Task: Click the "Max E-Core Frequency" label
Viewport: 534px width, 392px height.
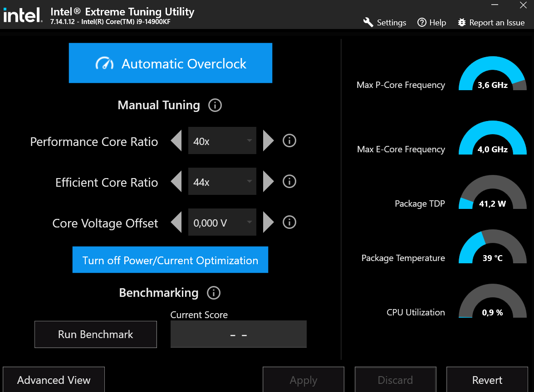Action: (401, 150)
